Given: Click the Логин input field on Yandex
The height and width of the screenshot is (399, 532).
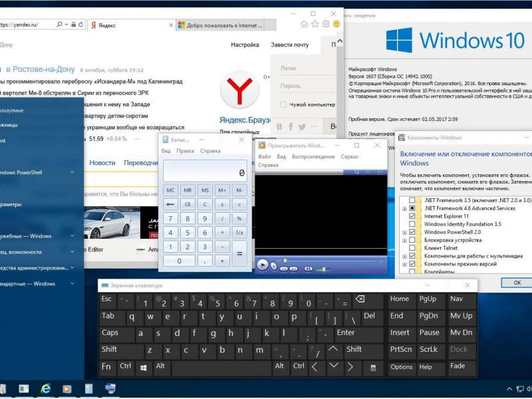Looking at the screenshot, I should pyautogui.click(x=308, y=68).
